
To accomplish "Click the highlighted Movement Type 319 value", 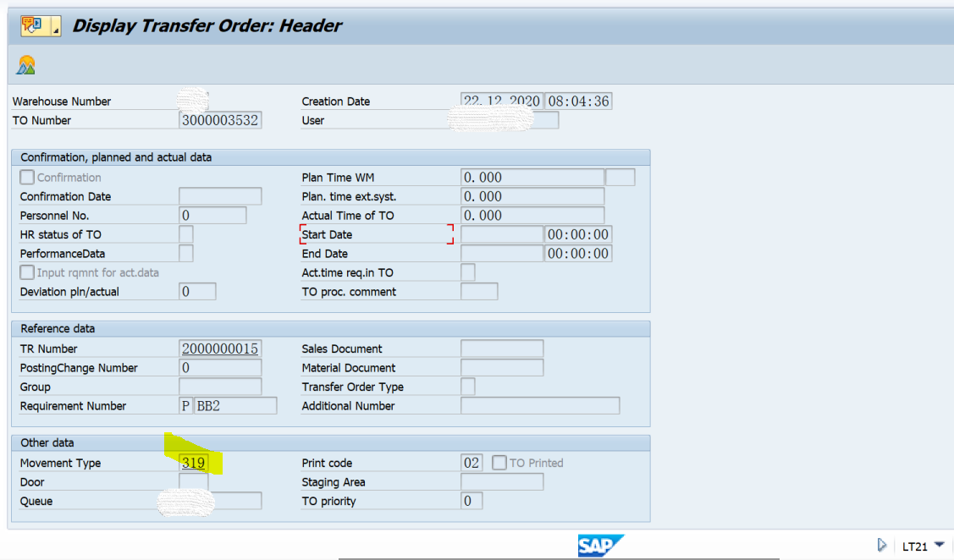I will [193, 462].
